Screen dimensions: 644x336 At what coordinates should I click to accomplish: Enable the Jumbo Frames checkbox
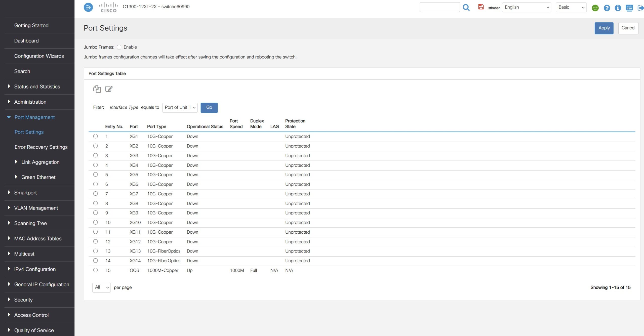pyautogui.click(x=119, y=47)
